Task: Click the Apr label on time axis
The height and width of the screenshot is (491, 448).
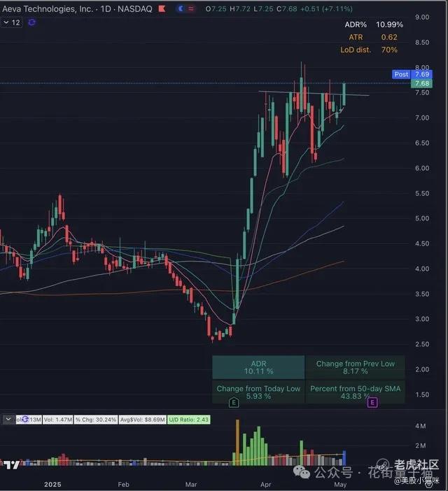Action: [266, 485]
